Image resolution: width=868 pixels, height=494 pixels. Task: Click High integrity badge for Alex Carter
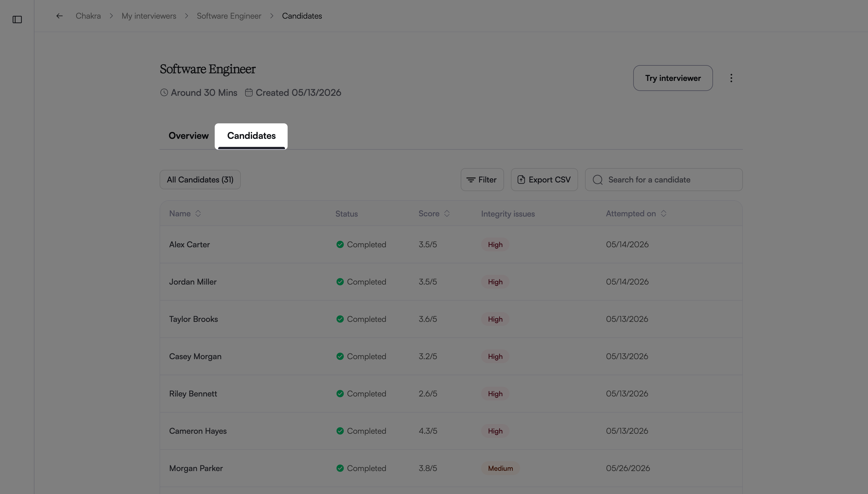[495, 245]
